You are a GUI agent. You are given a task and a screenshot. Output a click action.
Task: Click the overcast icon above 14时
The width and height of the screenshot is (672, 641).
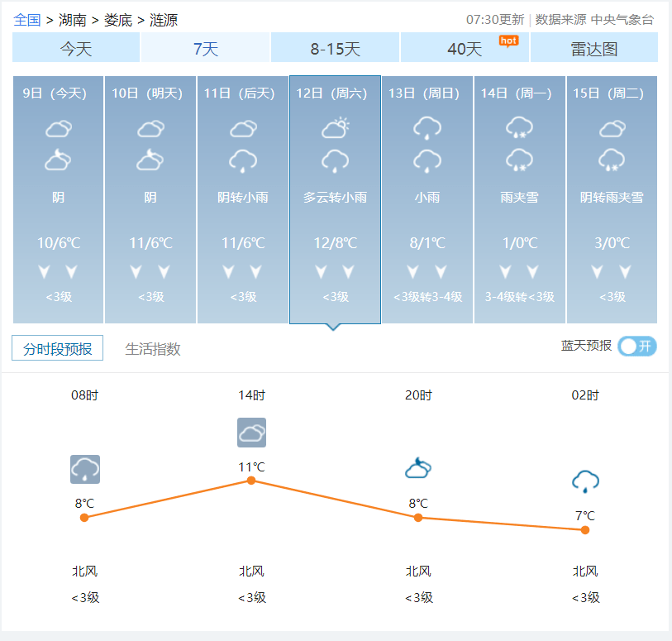(x=251, y=433)
